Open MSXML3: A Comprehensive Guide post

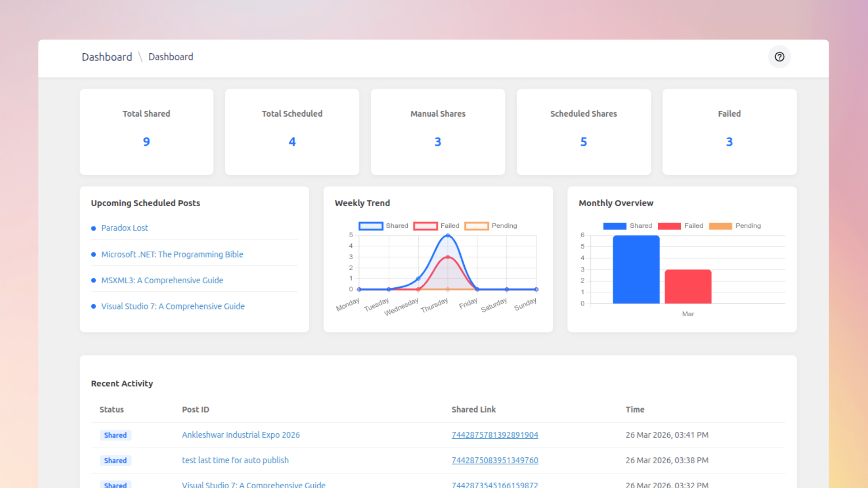(x=162, y=281)
